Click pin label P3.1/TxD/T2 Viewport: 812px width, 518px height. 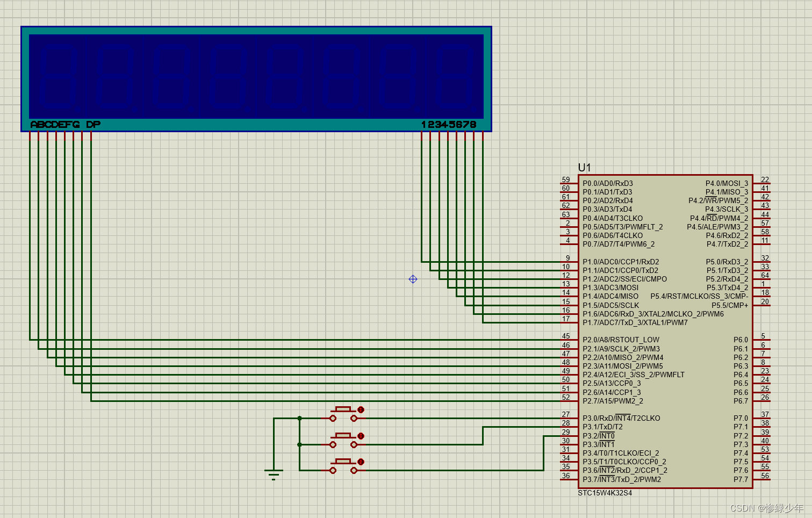tap(602, 427)
